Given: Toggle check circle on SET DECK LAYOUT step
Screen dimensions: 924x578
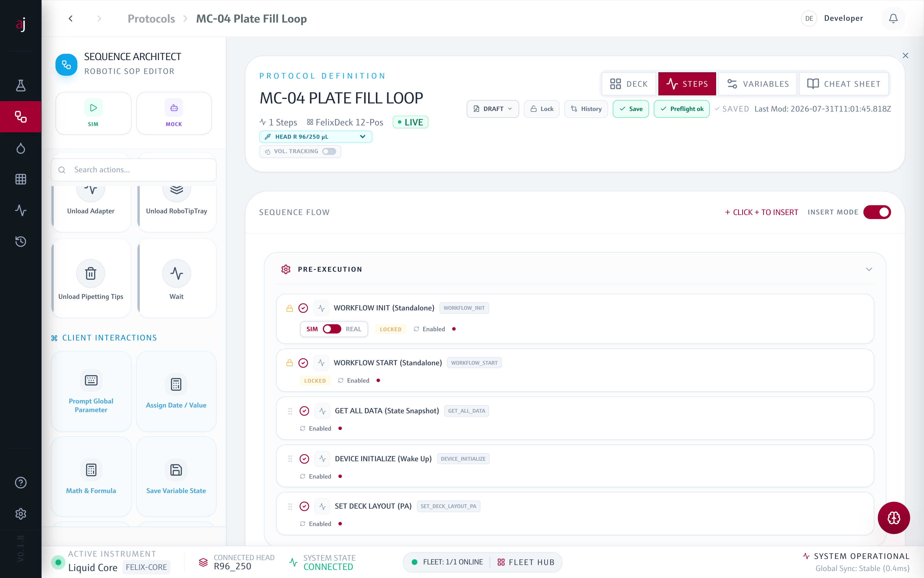Looking at the screenshot, I should [304, 506].
